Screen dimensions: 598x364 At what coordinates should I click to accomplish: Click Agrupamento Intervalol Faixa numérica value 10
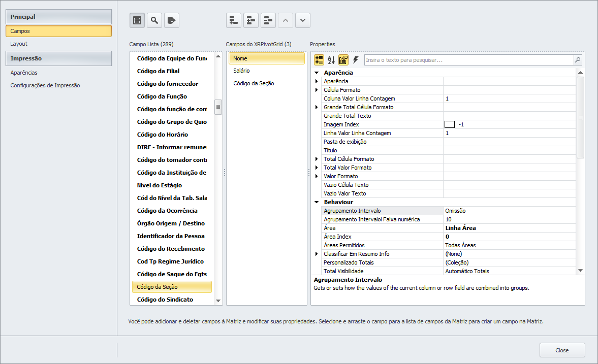coord(510,219)
